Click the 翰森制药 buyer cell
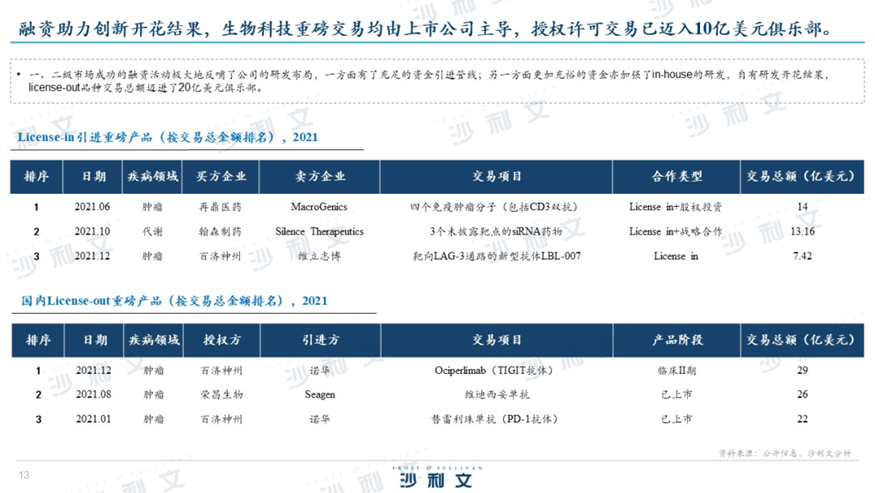The height and width of the screenshot is (493, 875). pyautogui.click(x=220, y=232)
